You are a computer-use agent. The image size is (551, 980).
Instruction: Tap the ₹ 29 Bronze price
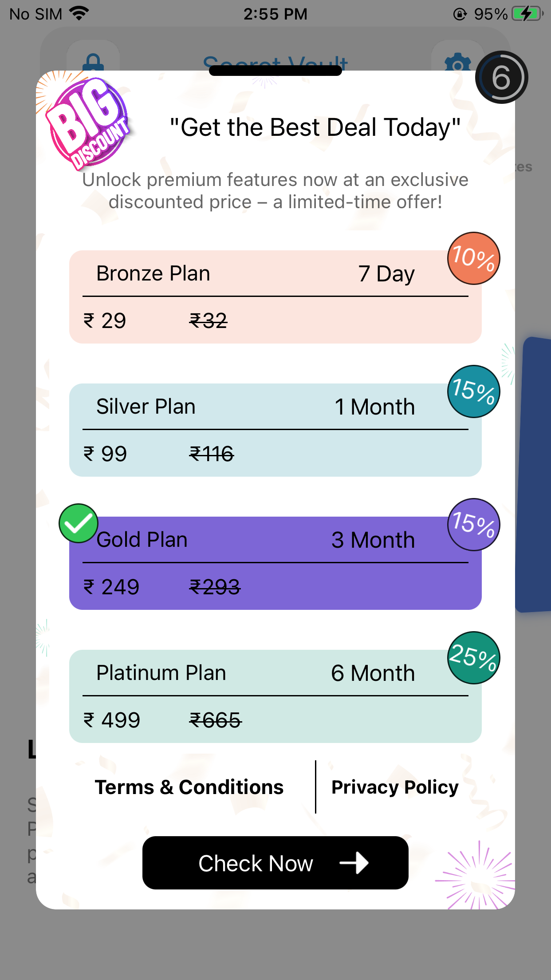coord(105,320)
